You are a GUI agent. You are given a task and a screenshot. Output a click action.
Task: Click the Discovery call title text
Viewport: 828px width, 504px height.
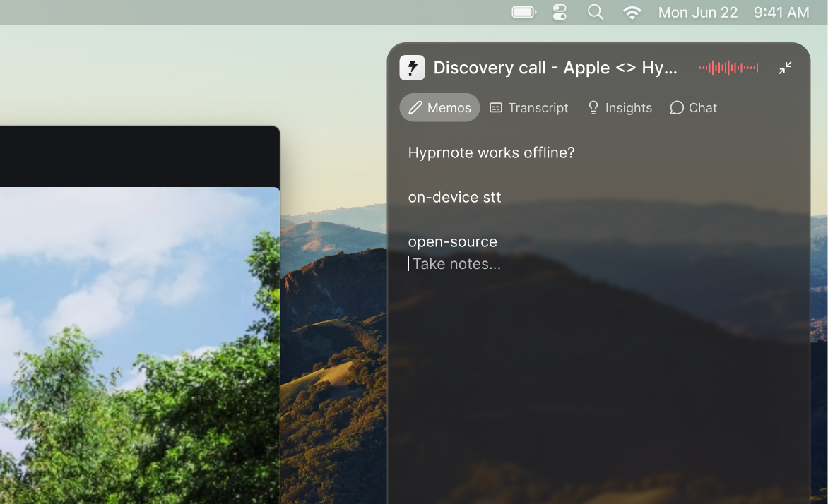555,68
